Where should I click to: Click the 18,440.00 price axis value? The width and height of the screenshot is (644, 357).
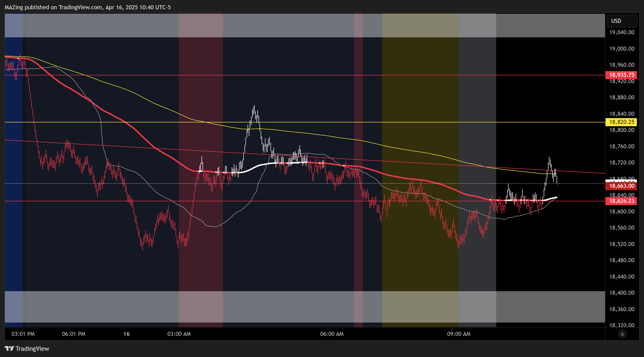point(622,276)
